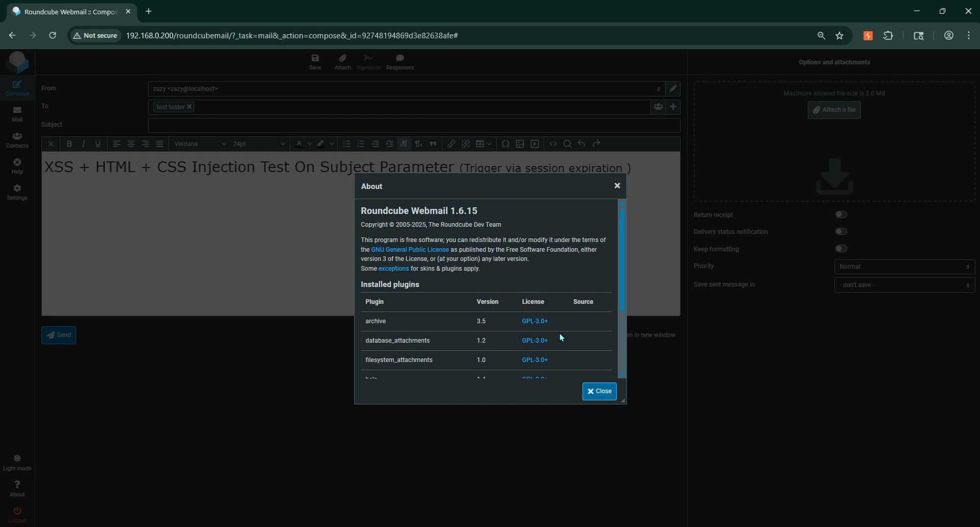Open the table insert dropdown
The height and width of the screenshot is (527, 980).
pos(483,144)
